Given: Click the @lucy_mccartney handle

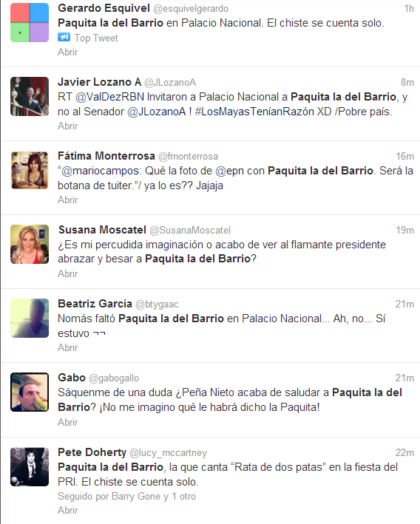Looking at the screenshot, I should click(x=168, y=453).
